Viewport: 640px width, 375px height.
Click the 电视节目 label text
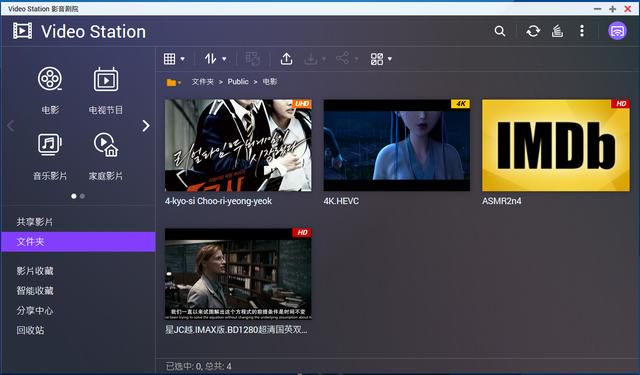(106, 110)
